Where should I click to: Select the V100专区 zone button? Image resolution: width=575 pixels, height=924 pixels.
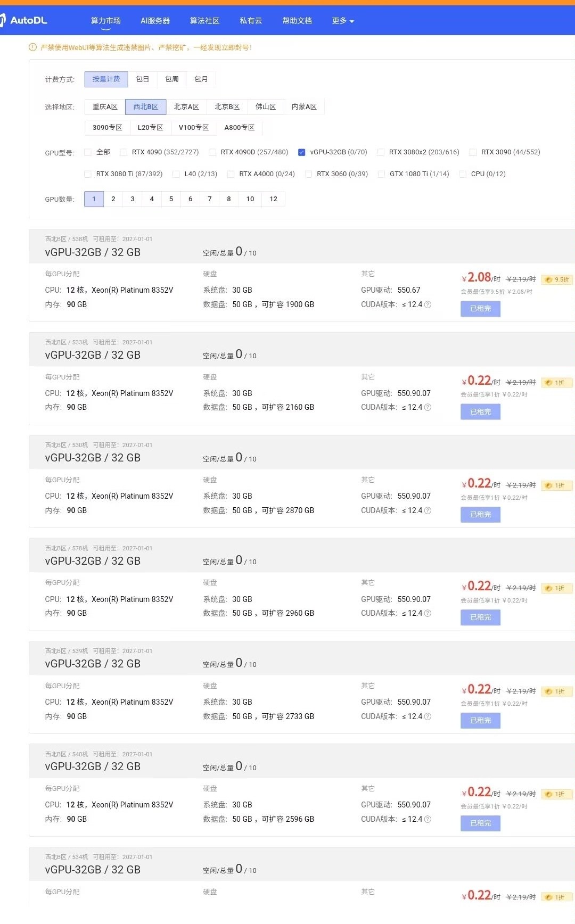coord(193,128)
